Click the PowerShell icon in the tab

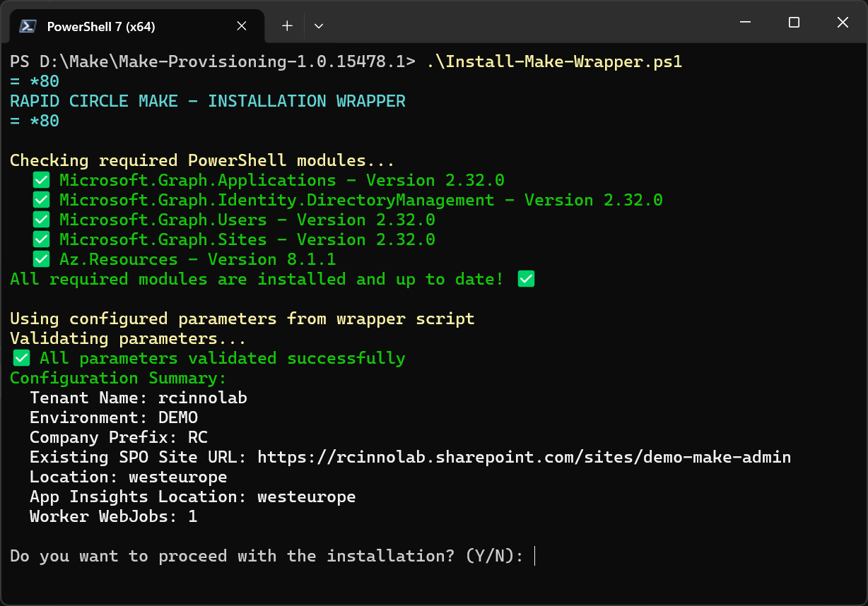tap(28, 26)
